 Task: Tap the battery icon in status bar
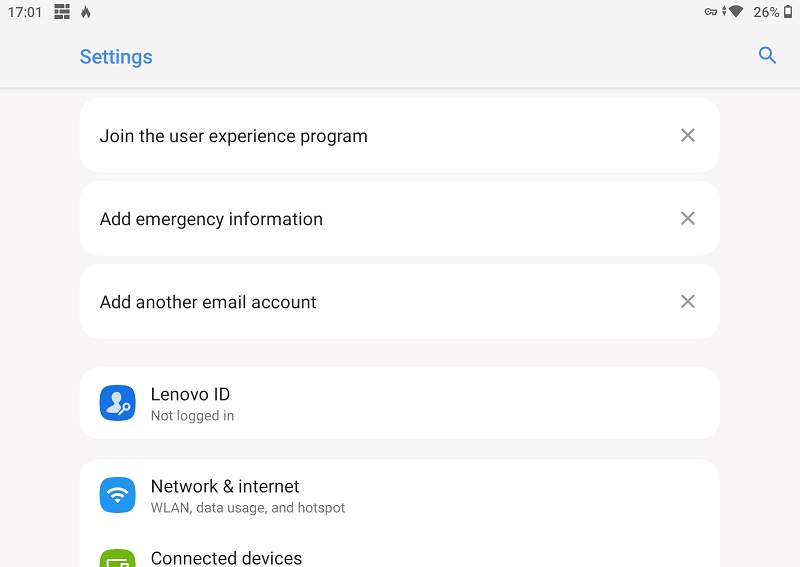(788, 12)
